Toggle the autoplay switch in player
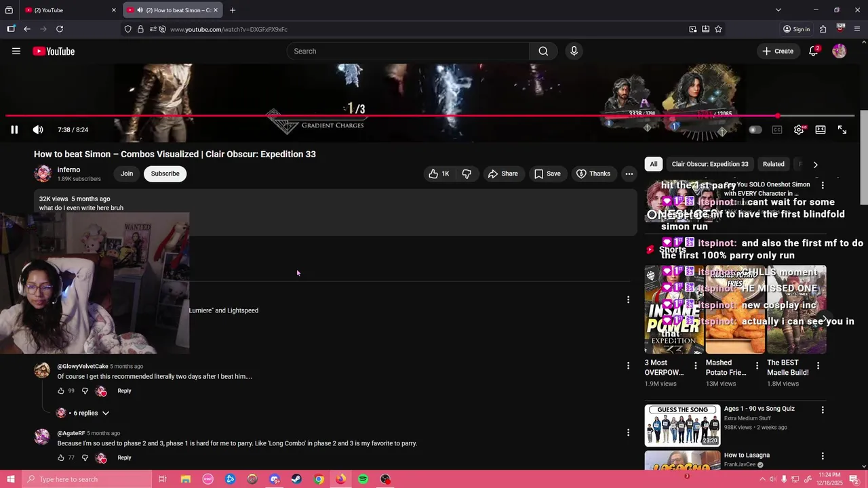The width and height of the screenshot is (868, 488). (755, 129)
